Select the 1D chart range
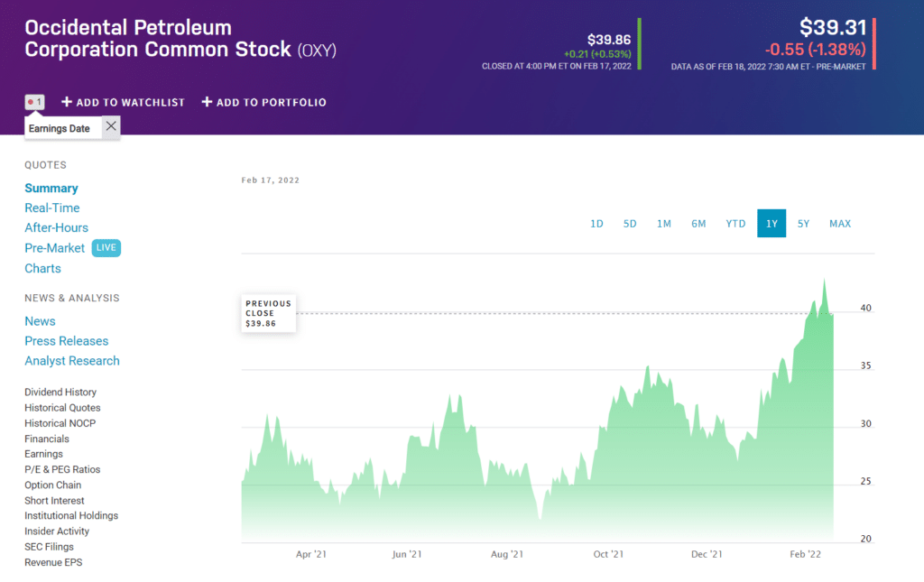The image size is (924, 582). tap(597, 224)
